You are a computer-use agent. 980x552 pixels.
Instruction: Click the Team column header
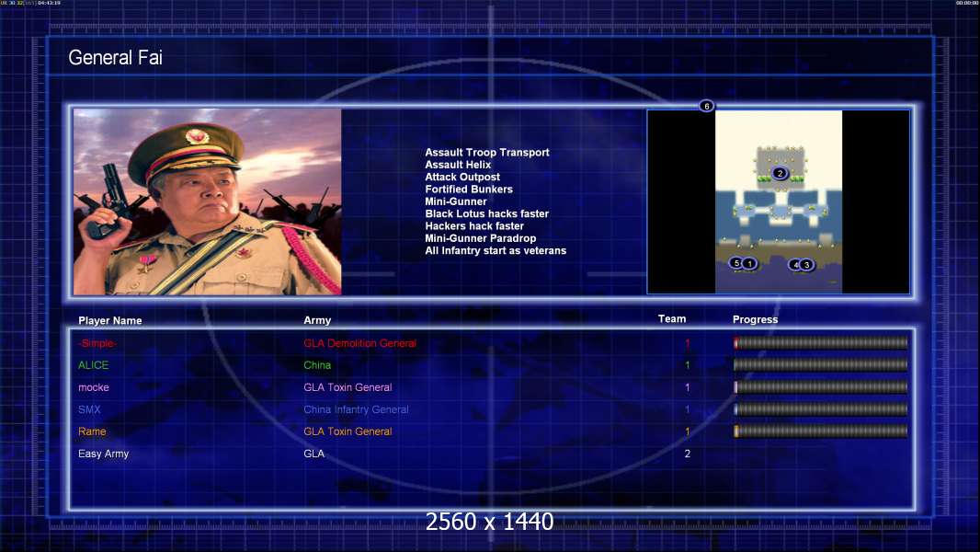672,319
